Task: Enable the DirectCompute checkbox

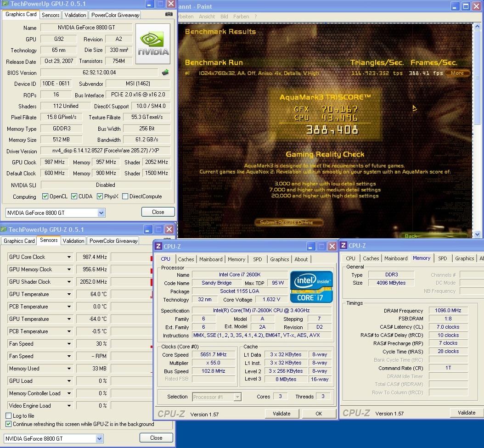Action: 125,196
